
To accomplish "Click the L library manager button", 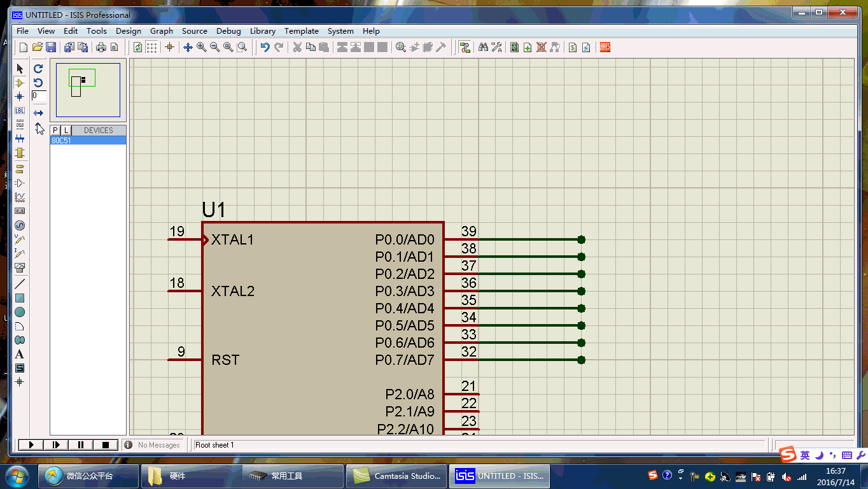I will click(66, 131).
